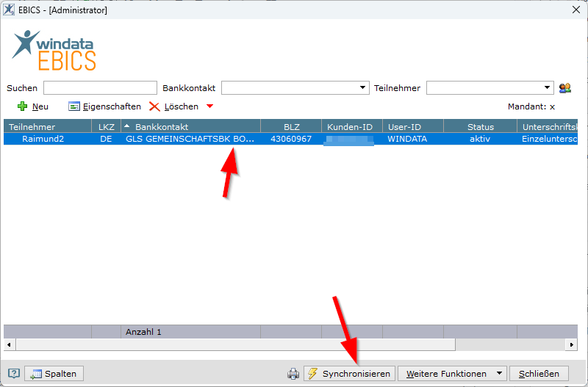The width and height of the screenshot is (588, 387).
Task: Click the printer icon in bottom bar
Action: click(x=293, y=374)
